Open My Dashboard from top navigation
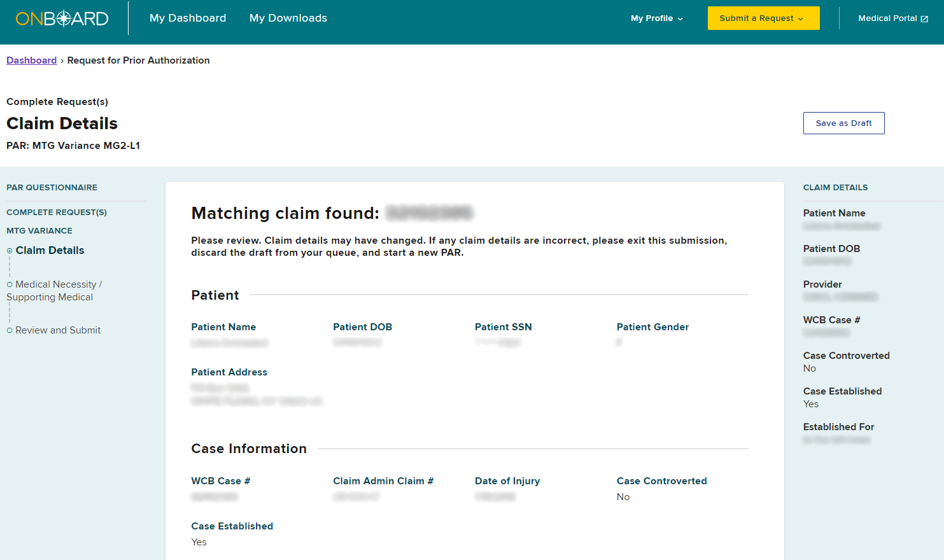This screenshot has height=560, width=944. pyautogui.click(x=188, y=18)
